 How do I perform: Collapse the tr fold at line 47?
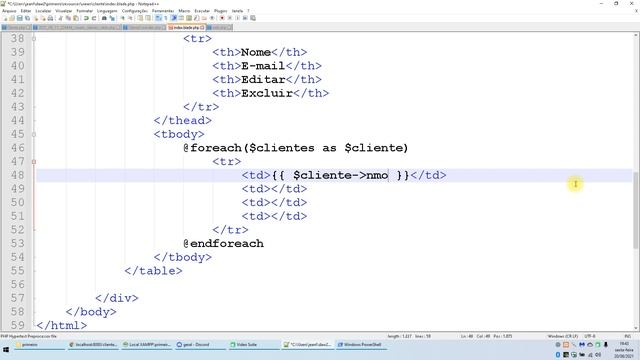pyautogui.click(x=34, y=162)
